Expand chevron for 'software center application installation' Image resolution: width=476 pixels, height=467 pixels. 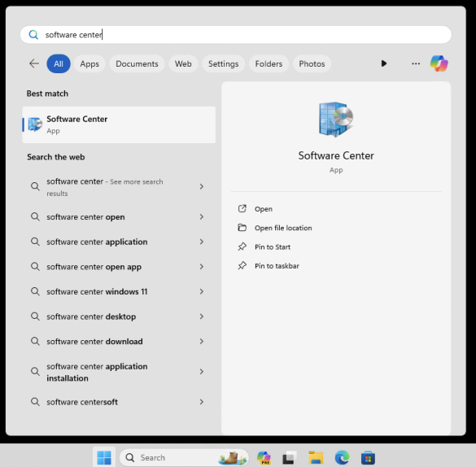click(x=202, y=372)
